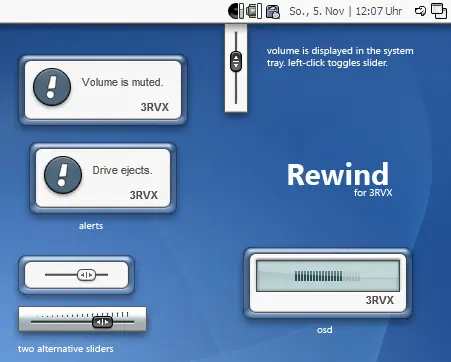Open the calendar clock tray icon
Image resolution: width=451 pixels, height=362 pixels.
tap(273, 11)
